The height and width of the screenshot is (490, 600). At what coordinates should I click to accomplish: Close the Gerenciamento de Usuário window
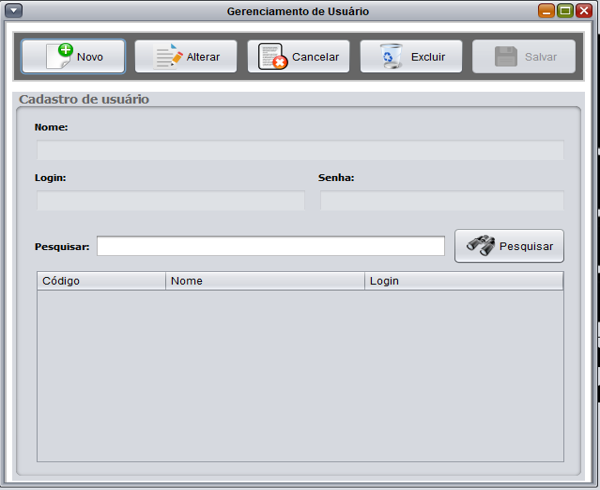coord(584,11)
